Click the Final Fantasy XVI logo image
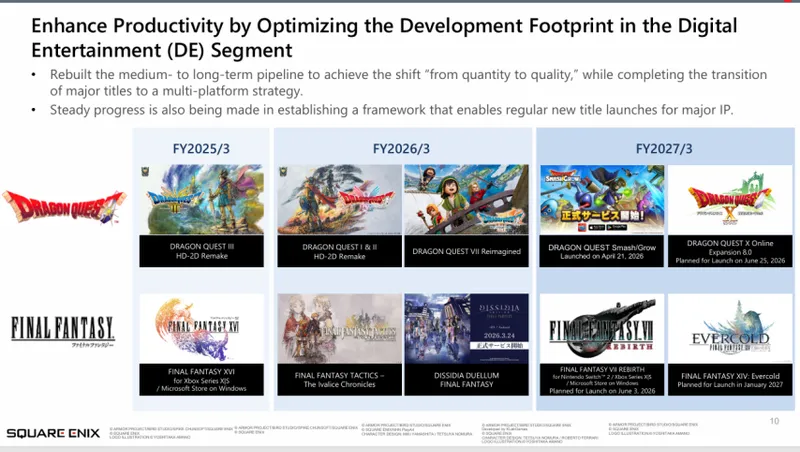The width and height of the screenshot is (800, 452). (202, 329)
